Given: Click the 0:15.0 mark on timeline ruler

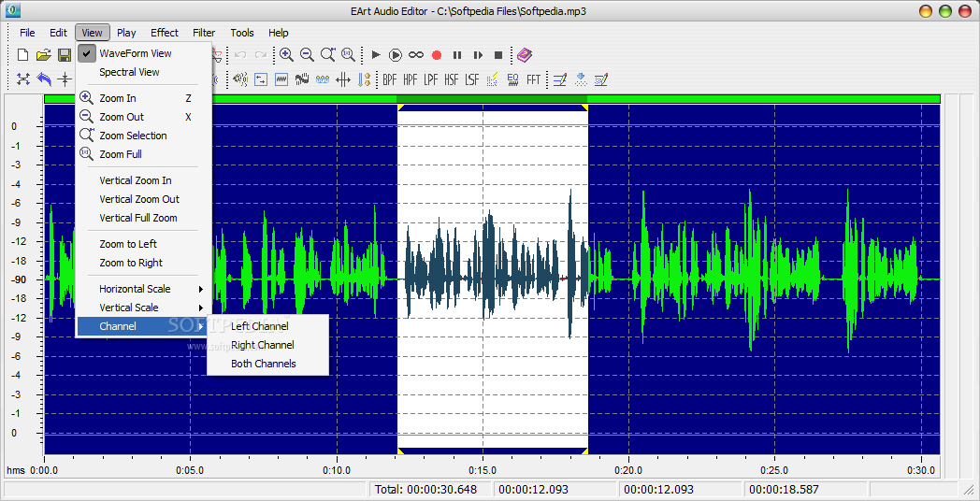Looking at the screenshot, I should (x=483, y=470).
